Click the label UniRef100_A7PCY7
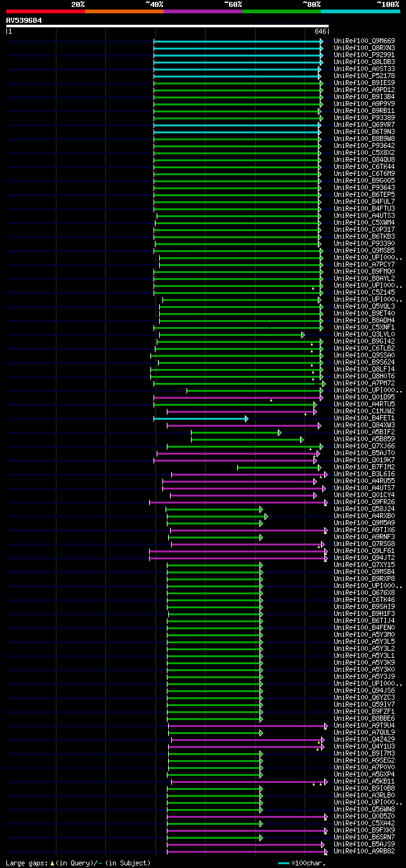 (x=364, y=265)
